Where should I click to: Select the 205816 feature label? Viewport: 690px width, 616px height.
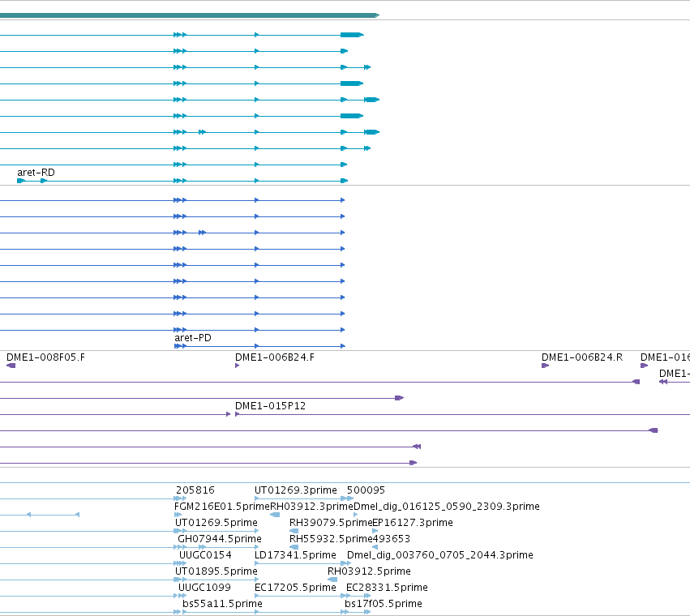[195, 490]
